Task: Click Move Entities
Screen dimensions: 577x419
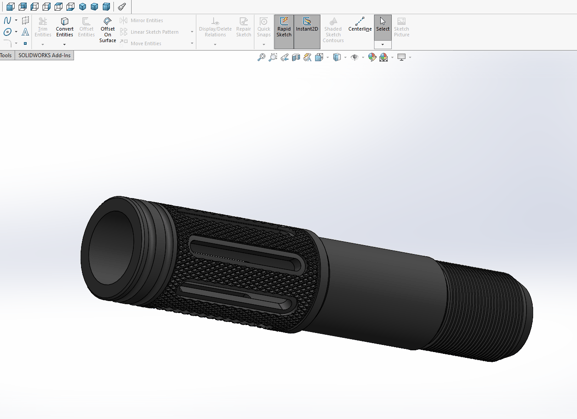Action: 141,43
